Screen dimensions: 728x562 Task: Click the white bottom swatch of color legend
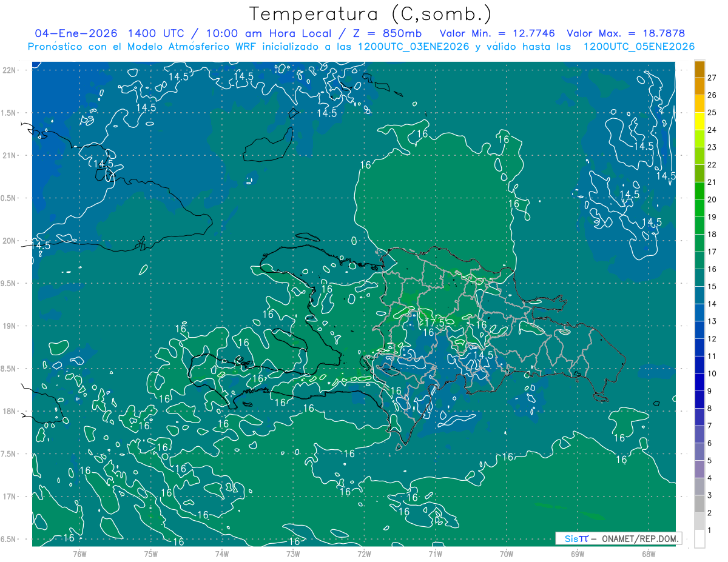tap(699, 539)
